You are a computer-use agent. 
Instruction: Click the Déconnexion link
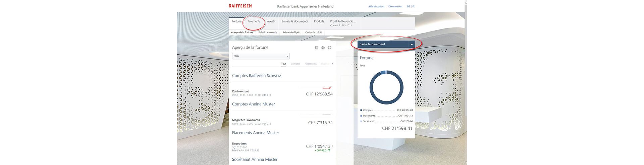395,6
